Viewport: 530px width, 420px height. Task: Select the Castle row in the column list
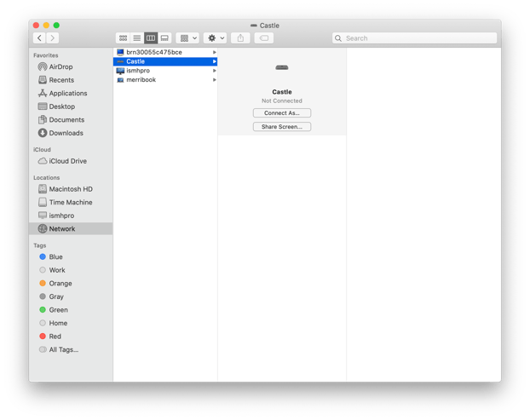tap(165, 61)
